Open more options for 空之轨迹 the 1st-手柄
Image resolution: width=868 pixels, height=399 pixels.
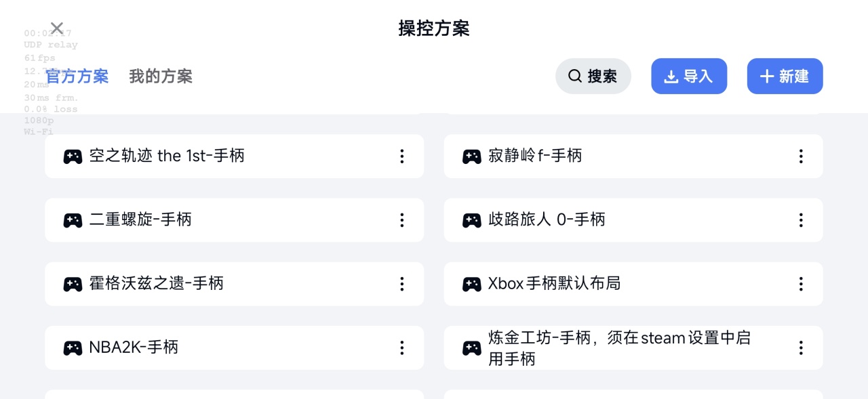[402, 156]
